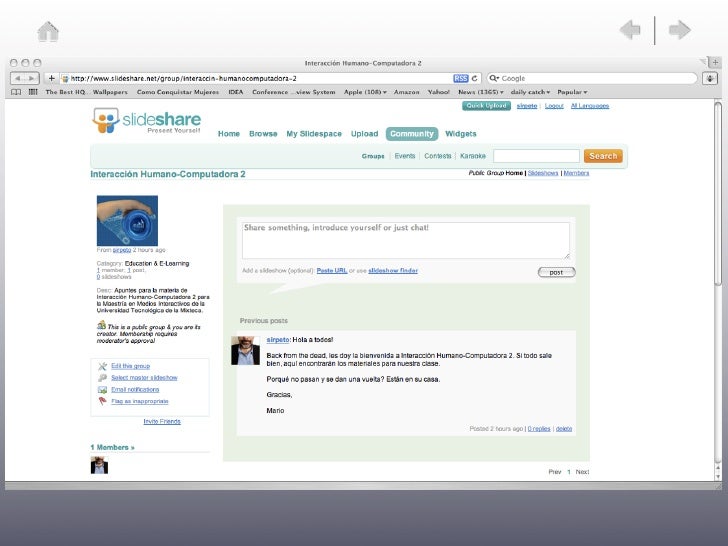Click the Google search magnifier icon
The height and width of the screenshot is (546, 728).
pos(494,78)
